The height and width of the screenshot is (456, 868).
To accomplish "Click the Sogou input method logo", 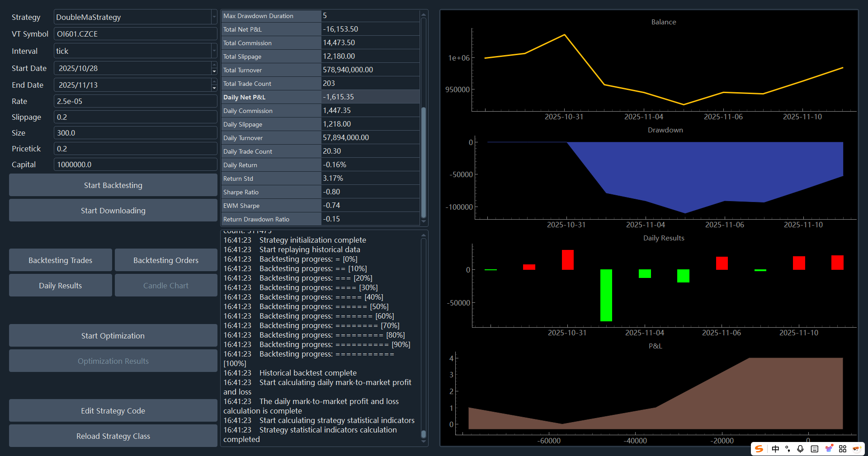I will tap(759, 449).
